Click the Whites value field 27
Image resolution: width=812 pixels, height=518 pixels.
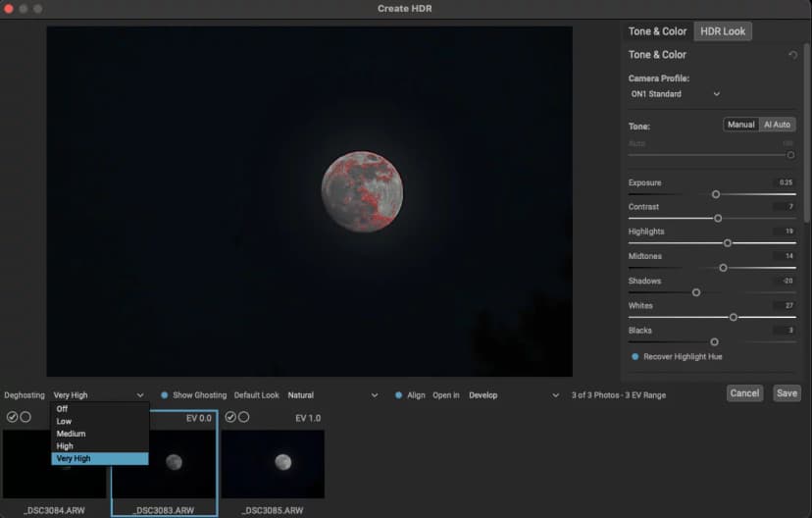pyautogui.click(x=784, y=306)
